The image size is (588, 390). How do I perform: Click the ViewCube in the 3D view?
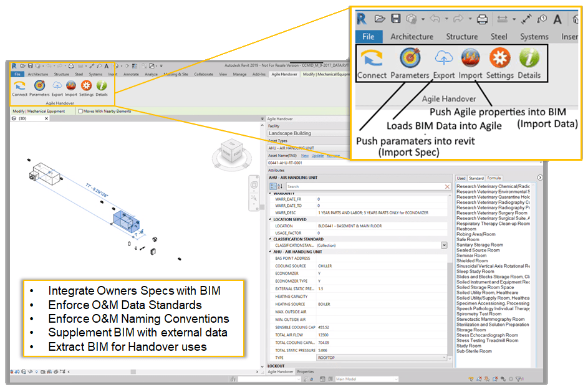232,151
